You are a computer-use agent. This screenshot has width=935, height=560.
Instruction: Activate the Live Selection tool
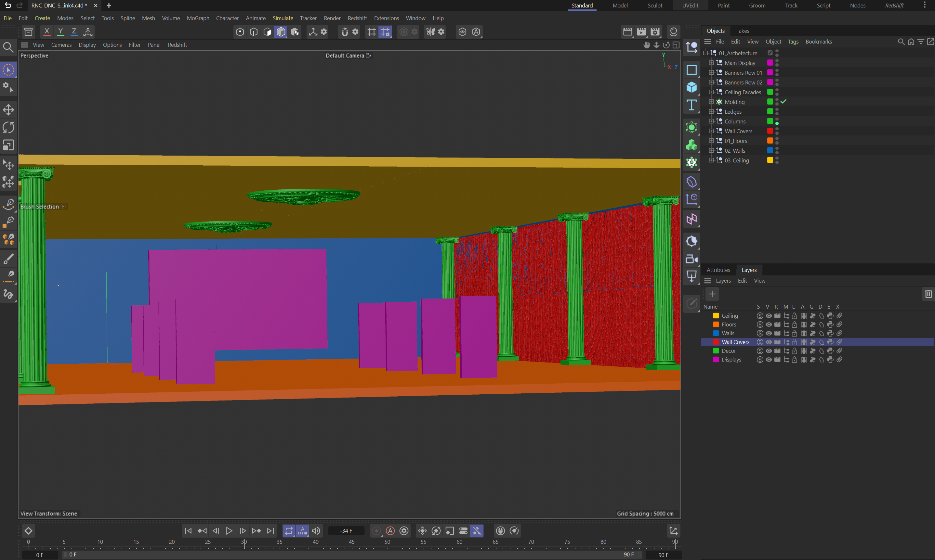tap(8, 70)
